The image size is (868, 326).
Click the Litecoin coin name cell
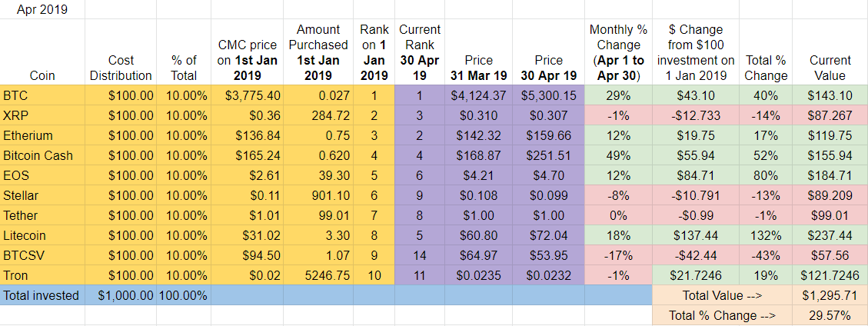(x=42, y=235)
